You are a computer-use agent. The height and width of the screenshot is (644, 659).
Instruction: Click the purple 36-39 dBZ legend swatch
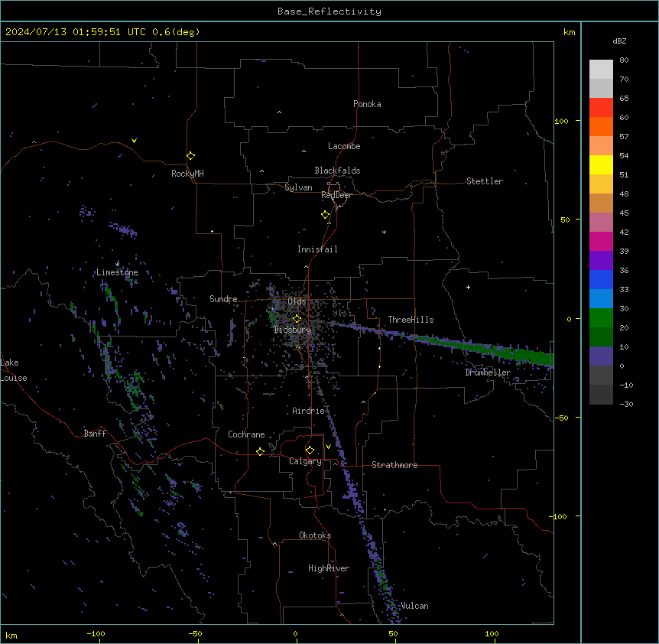tap(601, 261)
